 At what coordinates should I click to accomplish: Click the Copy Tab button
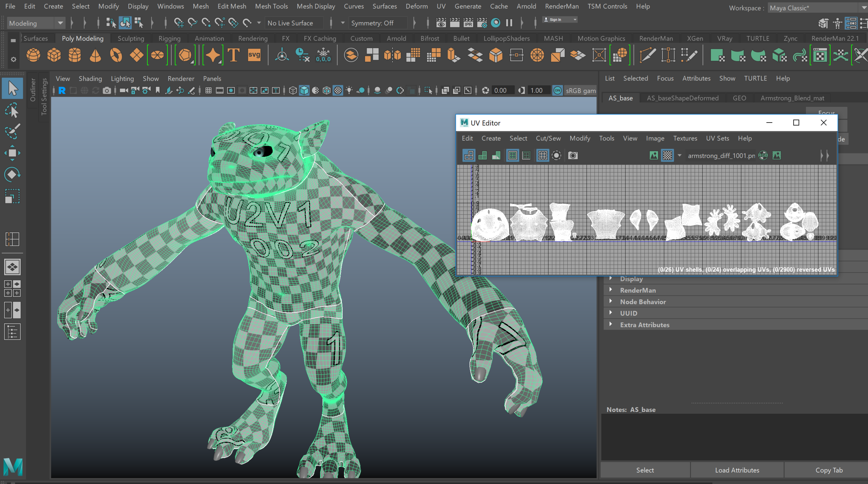click(829, 470)
